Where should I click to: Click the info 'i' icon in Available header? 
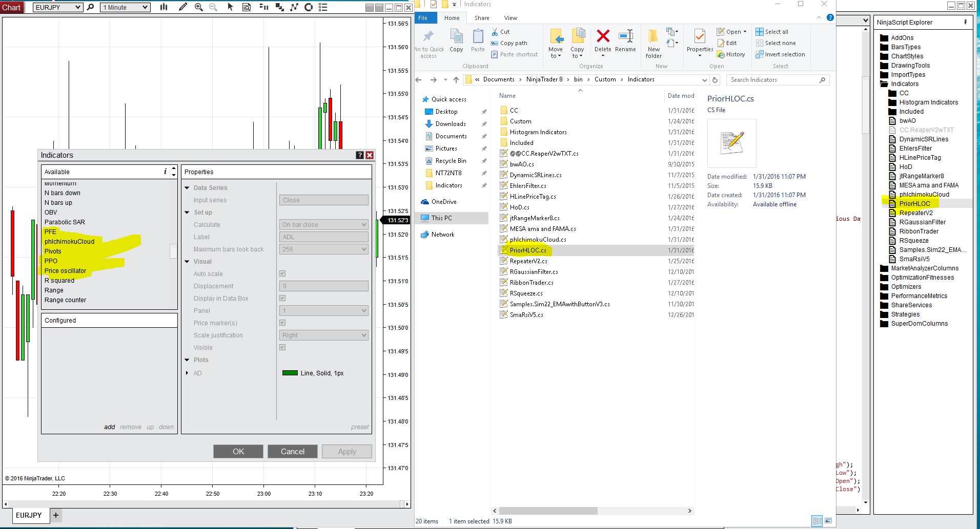(165, 172)
